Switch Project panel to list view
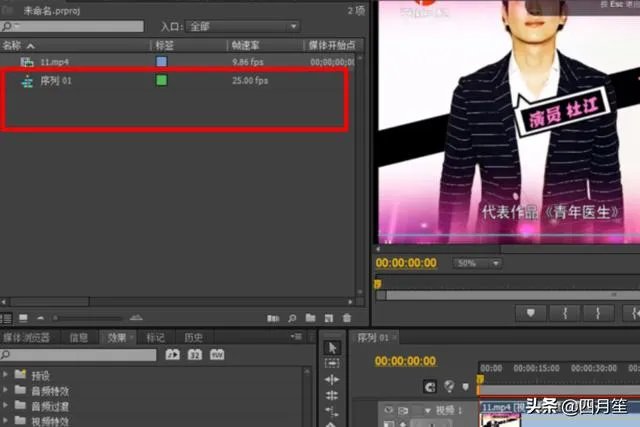640x427 pixels. [7, 318]
